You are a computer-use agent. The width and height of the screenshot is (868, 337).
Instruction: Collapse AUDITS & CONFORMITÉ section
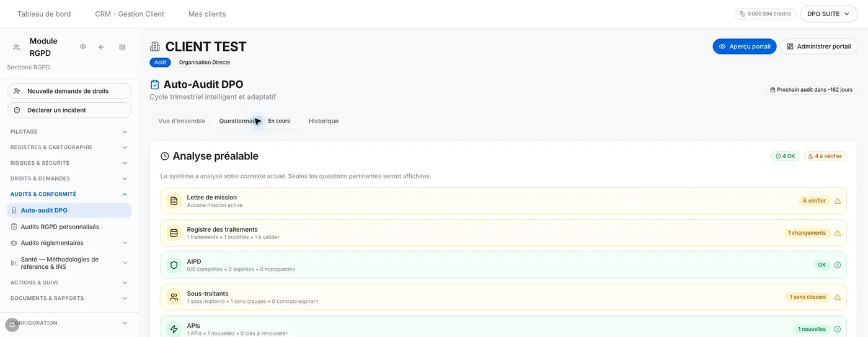coord(69,194)
